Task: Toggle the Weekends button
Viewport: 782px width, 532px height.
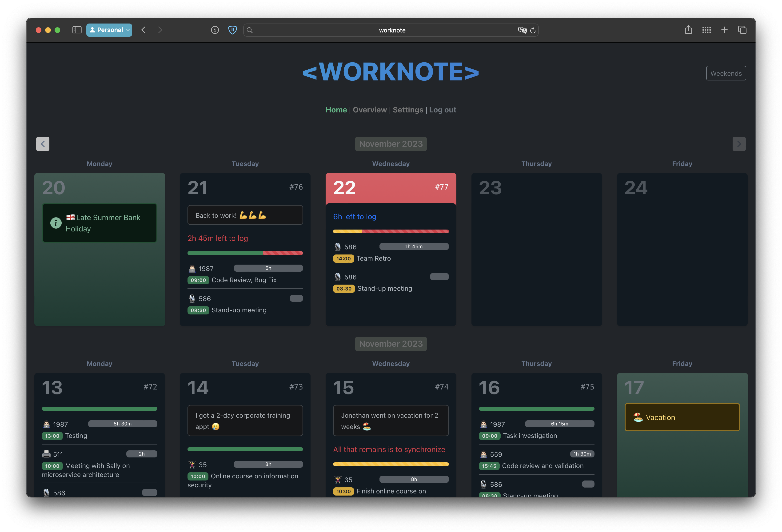Action: click(726, 73)
